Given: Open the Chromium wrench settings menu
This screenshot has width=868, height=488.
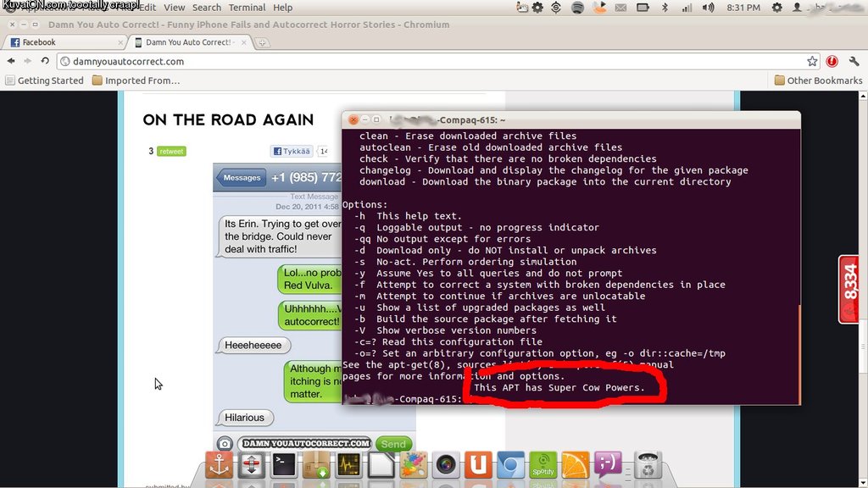Looking at the screenshot, I should pyautogui.click(x=852, y=61).
